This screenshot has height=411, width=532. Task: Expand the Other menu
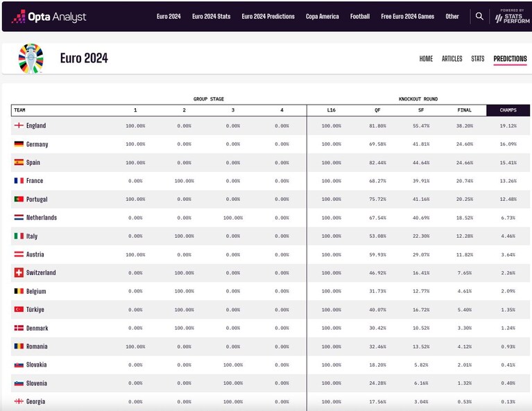click(x=452, y=16)
